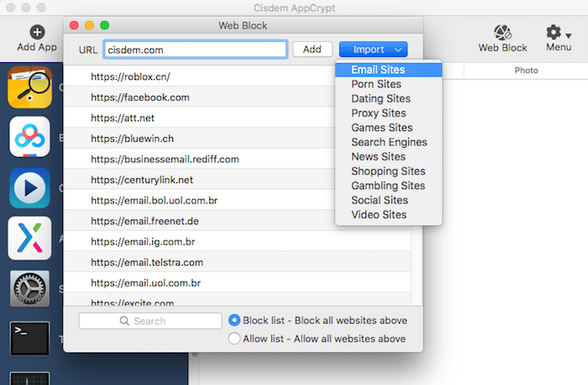Choose Porn Sites from Import list
Image resolution: width=588 pixels, height=385 pixels.
[388, 84]
